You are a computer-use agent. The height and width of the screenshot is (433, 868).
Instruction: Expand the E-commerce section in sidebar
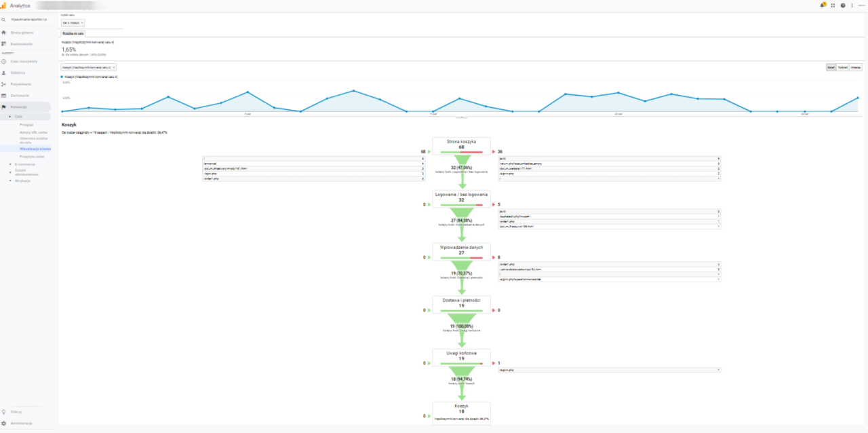24,164
